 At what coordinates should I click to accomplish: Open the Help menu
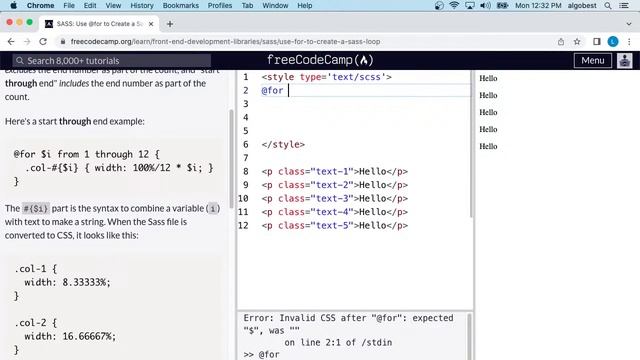click(x=304, y=5)
